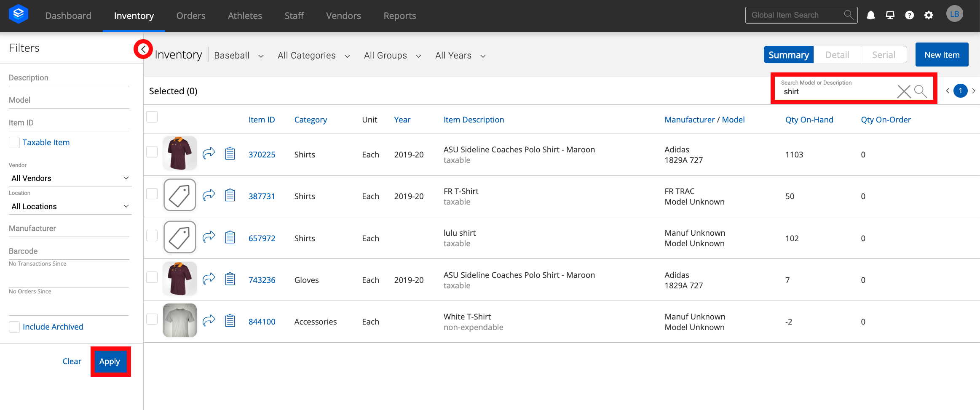Click the maroon polo thumbnail for 370225

coord(180,153)
